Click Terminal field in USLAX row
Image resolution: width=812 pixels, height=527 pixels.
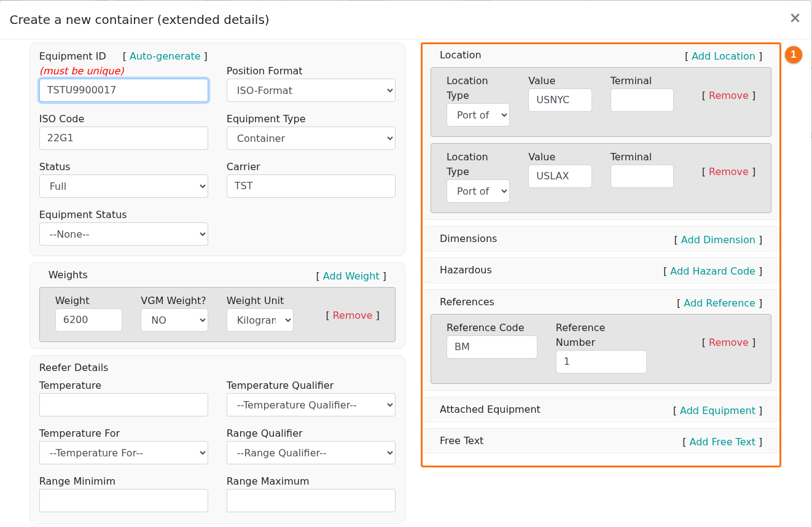642,176
